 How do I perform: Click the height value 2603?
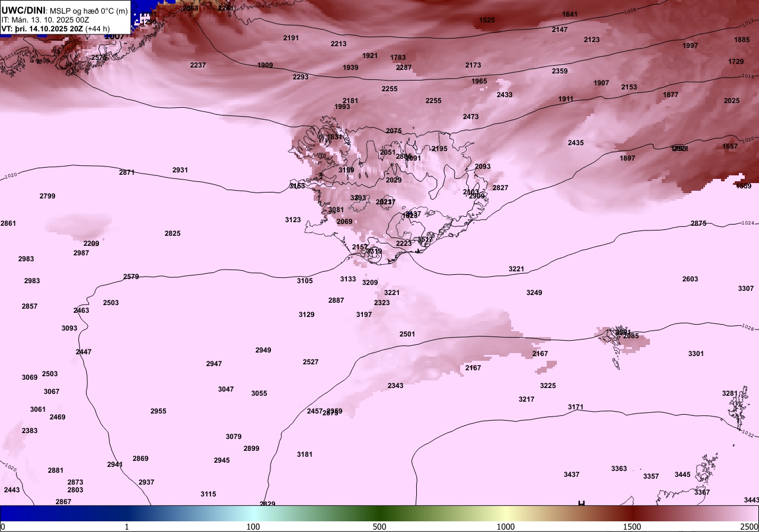click(690, 279)
